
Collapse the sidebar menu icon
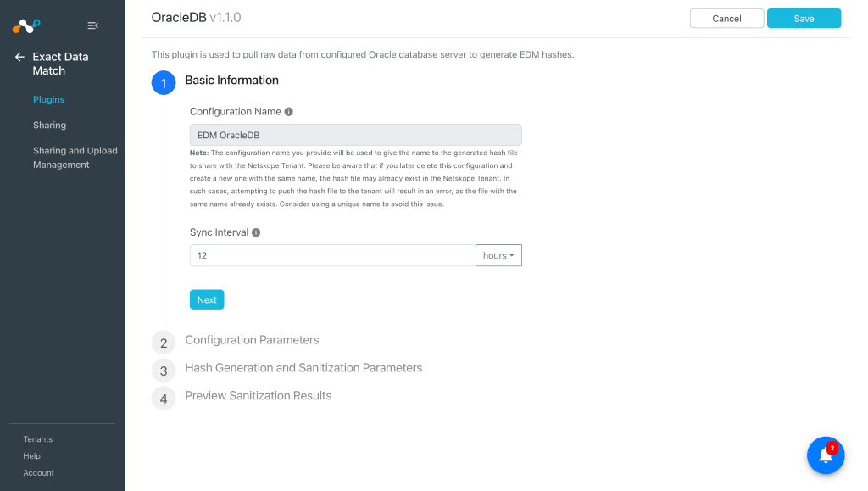93,25
